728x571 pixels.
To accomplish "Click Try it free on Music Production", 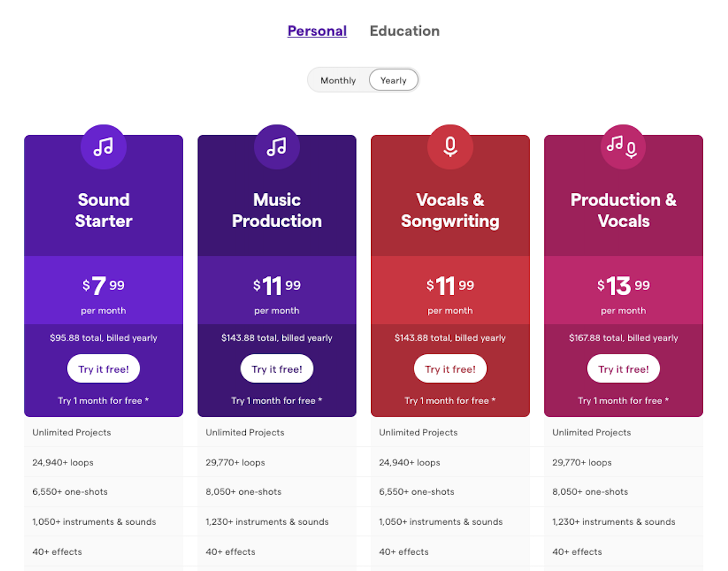I will 277,368.
